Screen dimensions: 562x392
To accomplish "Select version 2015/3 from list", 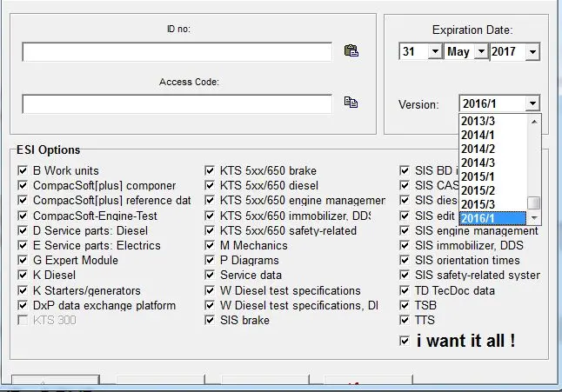I will click(493, 204).
